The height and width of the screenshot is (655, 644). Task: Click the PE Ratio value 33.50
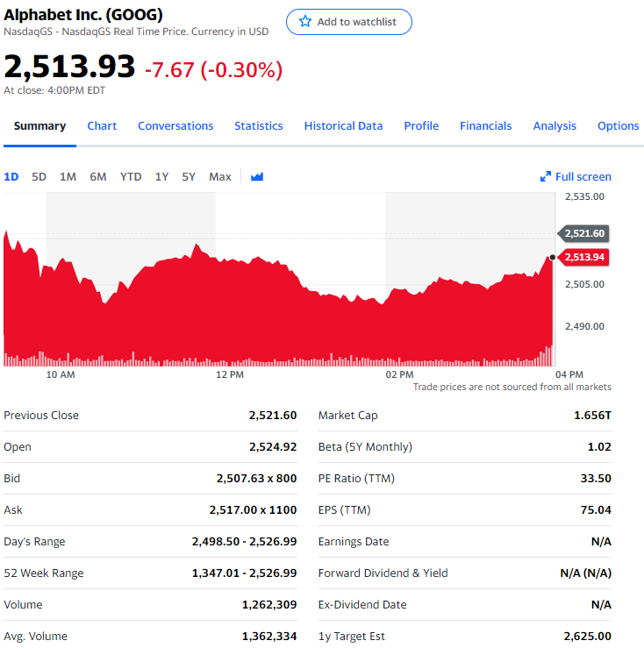point(596,478)
